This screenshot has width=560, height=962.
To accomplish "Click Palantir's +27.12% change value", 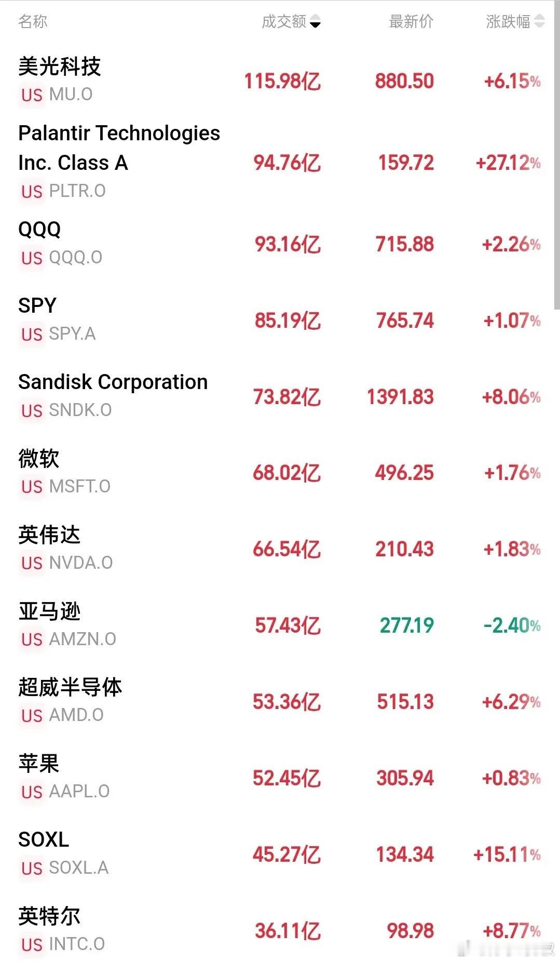I will (x=508, y=163).
